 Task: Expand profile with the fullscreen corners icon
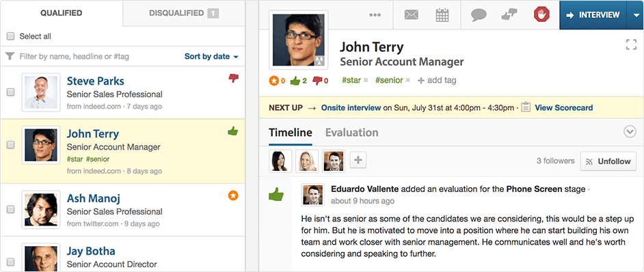(x=631, y=45)
